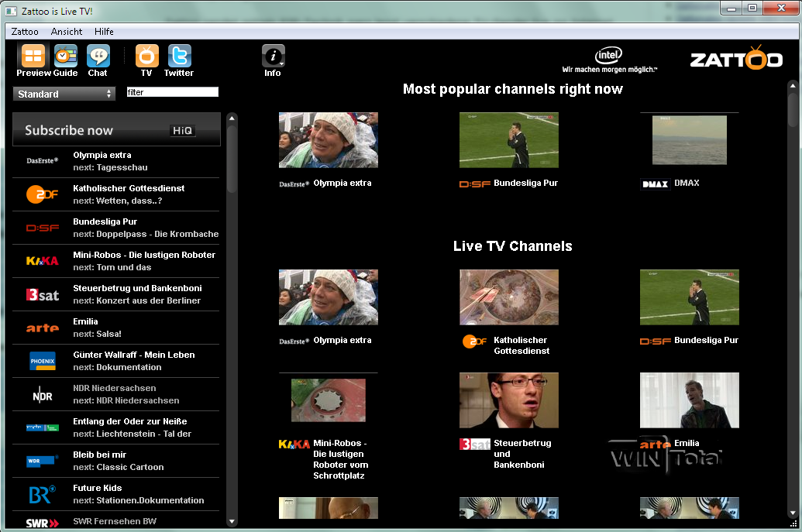Click 'Mini-Robos - Die lustigen Roboter' in the list
This screenshot has height=532, width=802.
point(144,255)
